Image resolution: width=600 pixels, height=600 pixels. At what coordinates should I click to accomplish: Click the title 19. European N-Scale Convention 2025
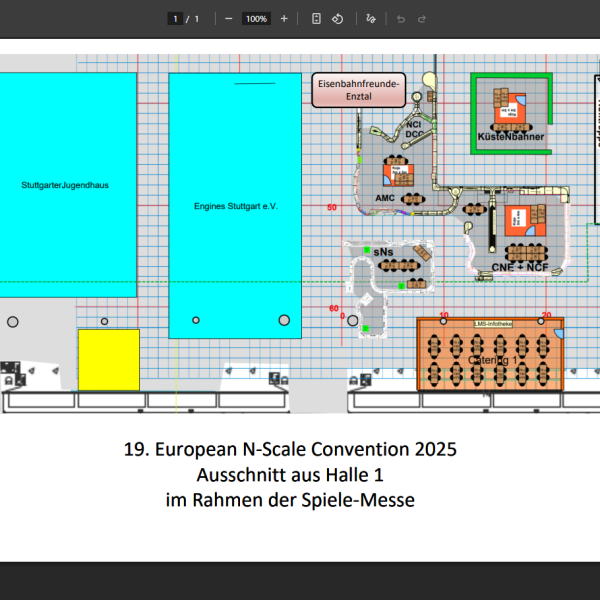(290, 449)
